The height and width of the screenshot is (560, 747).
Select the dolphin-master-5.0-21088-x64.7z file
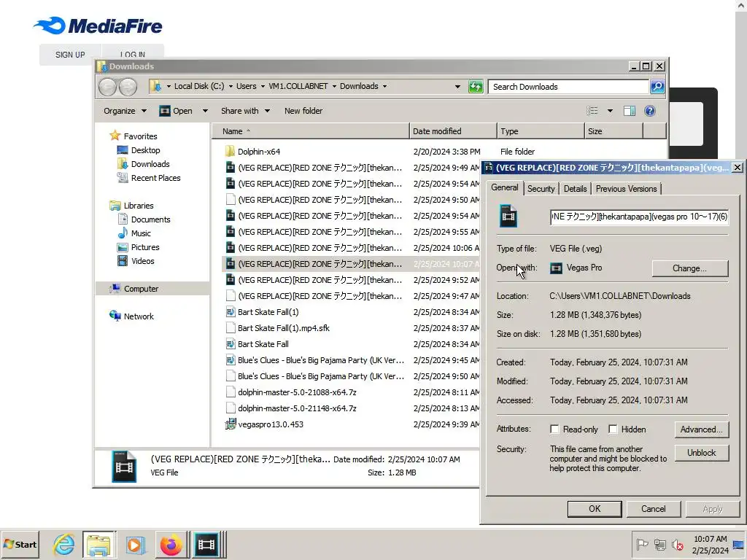(x=297, y=392)
